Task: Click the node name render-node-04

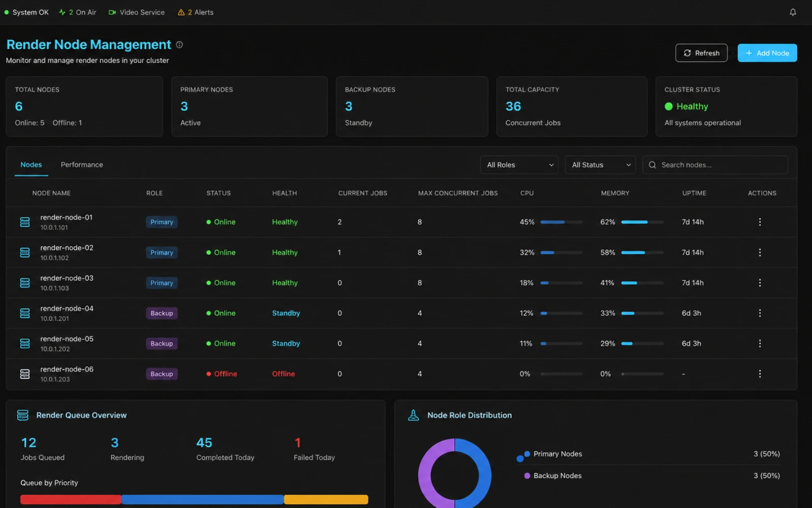Action: (67, 308)
